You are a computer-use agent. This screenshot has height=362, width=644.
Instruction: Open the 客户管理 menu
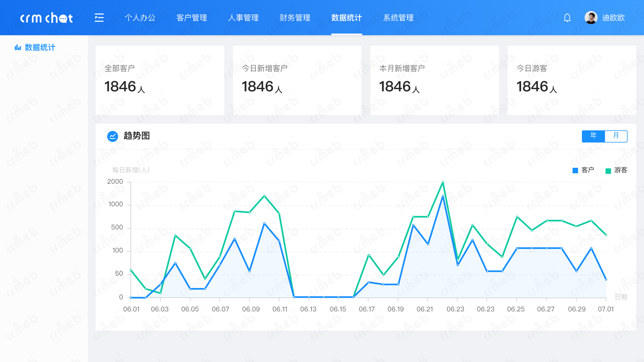coord(192,18)
